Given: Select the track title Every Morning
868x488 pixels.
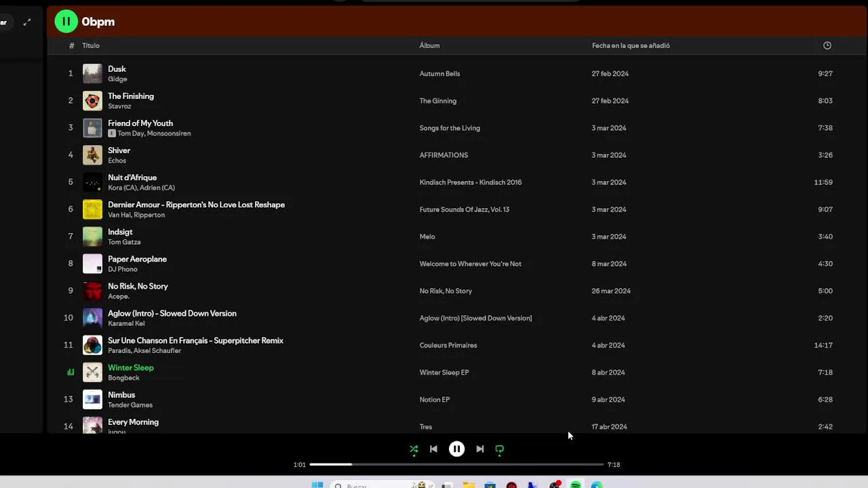Looking at the screenshot, I should (134, 422).
